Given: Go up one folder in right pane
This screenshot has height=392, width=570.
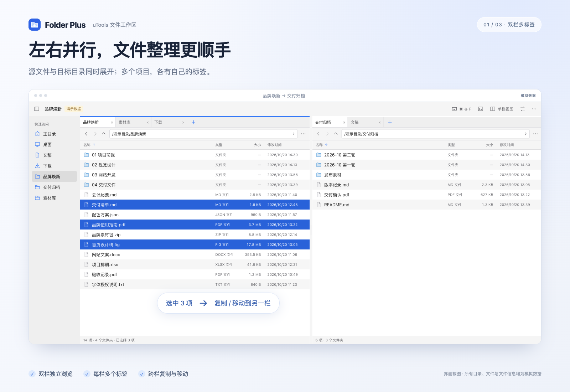Looking at the screenshot, I should click(336, 134).
